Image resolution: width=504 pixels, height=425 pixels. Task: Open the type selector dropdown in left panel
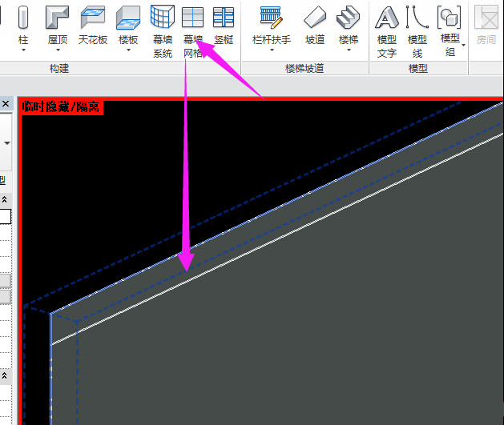tap(6, 143)
